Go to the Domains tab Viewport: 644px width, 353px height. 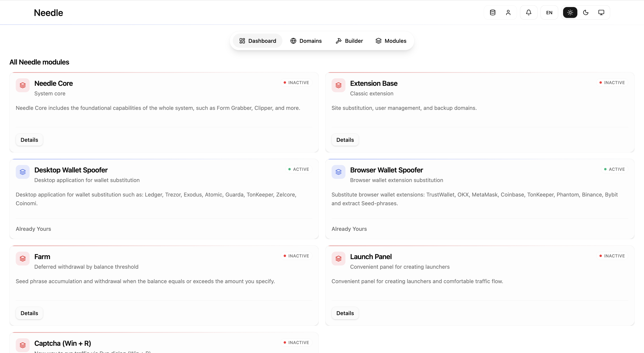point(306,41)
